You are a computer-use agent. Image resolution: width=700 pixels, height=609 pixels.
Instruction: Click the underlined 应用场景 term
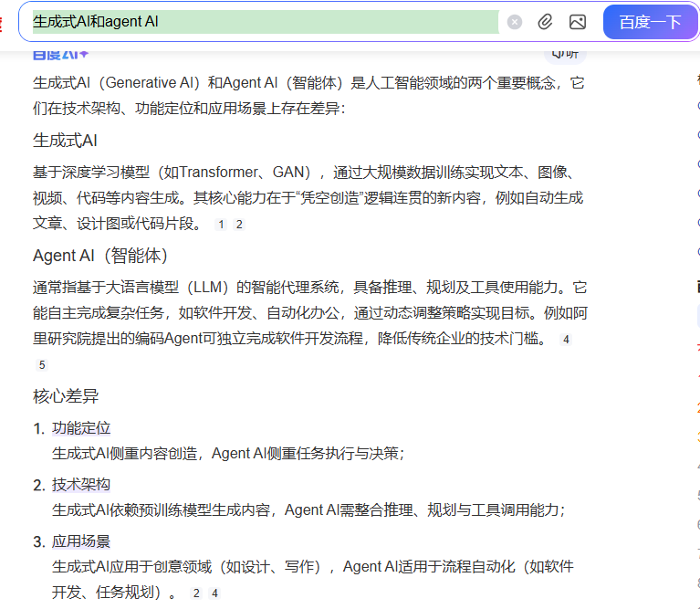[81, 541]
